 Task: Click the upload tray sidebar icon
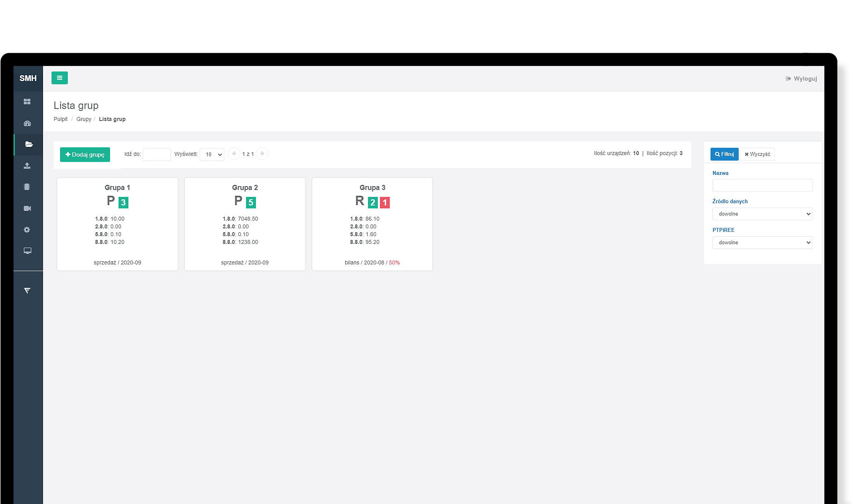point(27,166)
